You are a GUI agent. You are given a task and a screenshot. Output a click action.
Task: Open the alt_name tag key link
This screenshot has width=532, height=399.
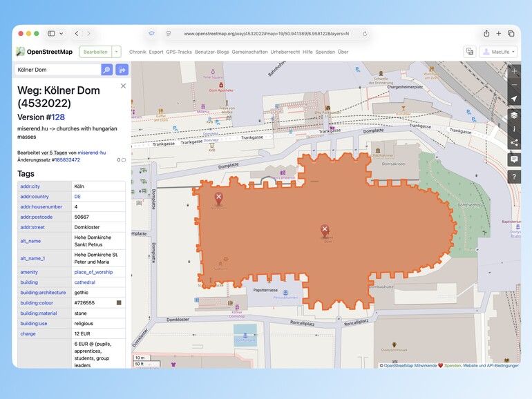[x=30, y=241]
